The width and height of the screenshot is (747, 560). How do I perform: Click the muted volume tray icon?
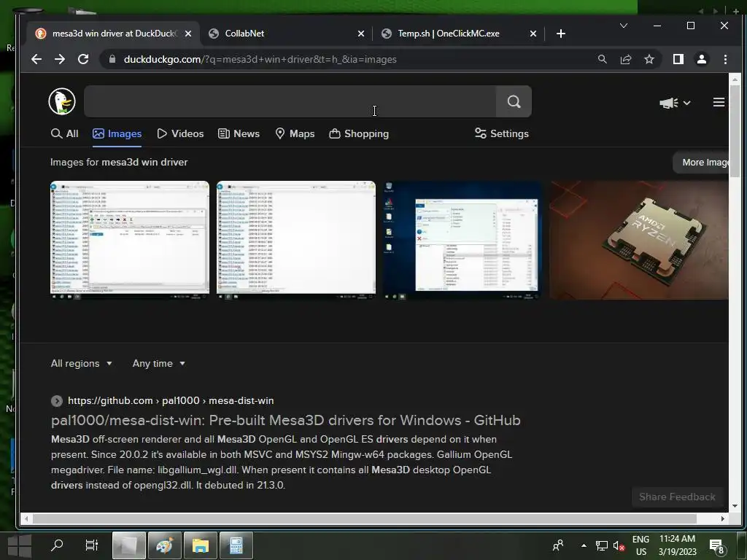point(619,545)
